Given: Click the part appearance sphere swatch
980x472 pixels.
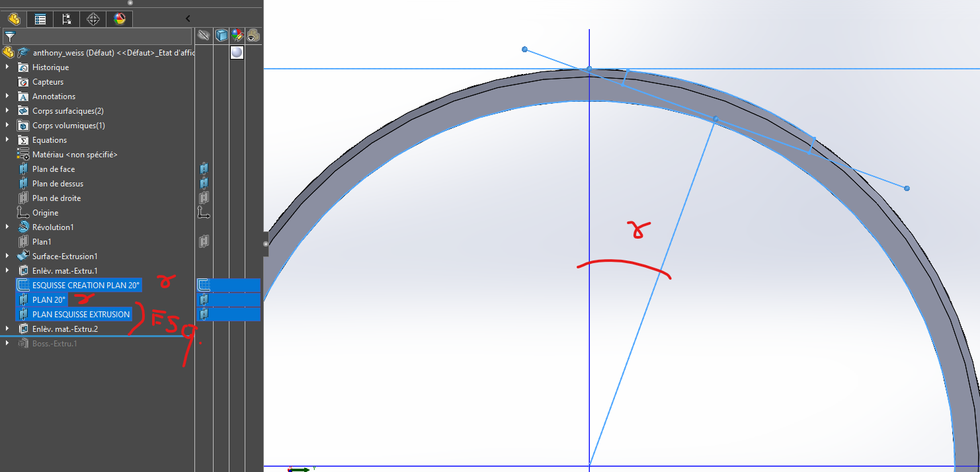Looking at the screenshot, I should pos(237,52).
